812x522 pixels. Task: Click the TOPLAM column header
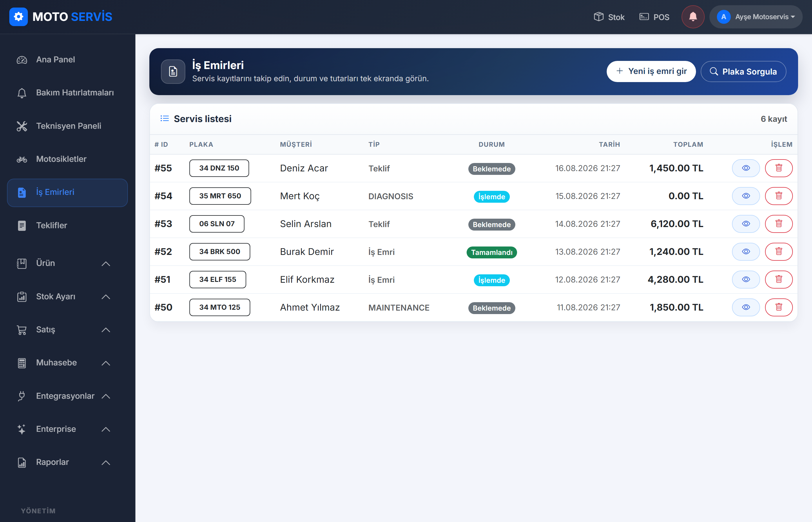(x=688, y=144)
